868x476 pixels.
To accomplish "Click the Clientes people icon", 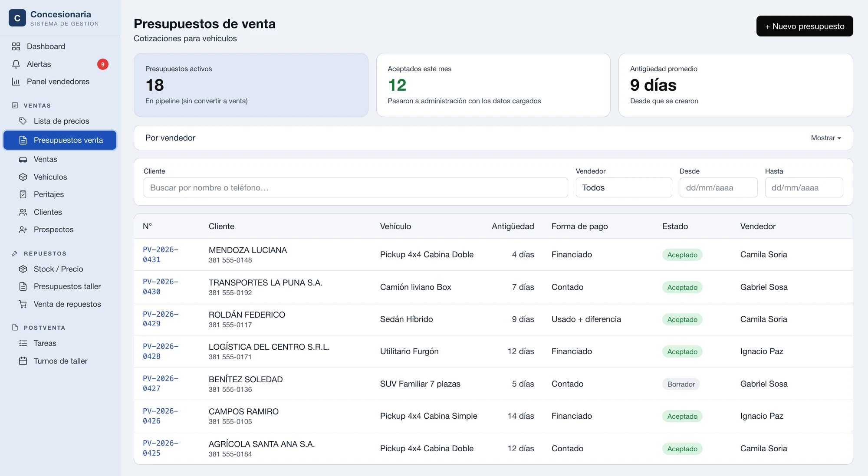I will 23,212.
